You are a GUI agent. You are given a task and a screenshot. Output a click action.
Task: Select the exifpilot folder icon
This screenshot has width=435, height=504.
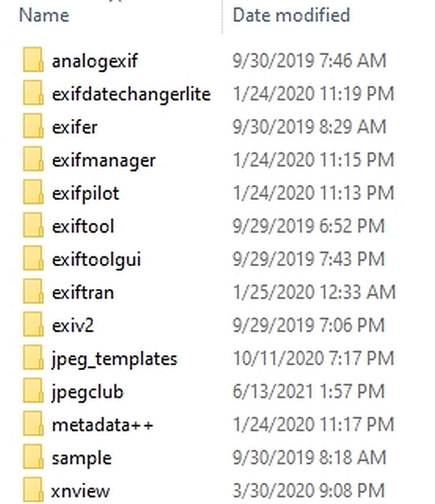tap(33, 192)
